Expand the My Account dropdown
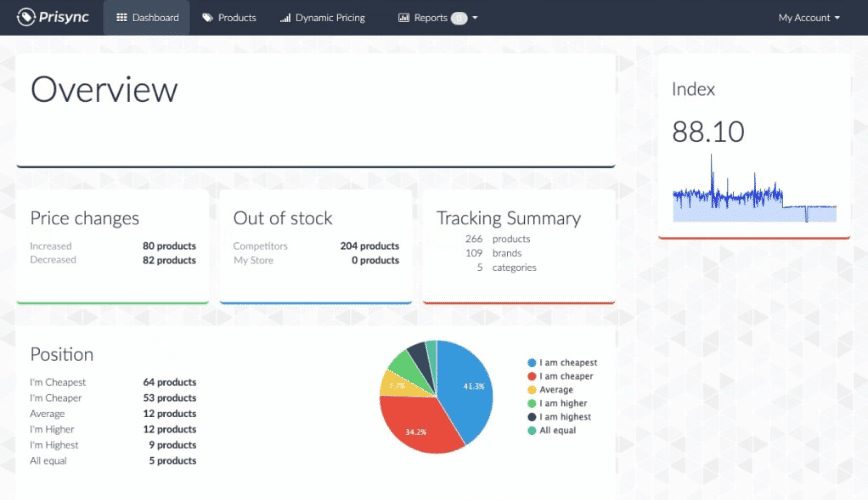The image size is (868, 500). [808, 18]
